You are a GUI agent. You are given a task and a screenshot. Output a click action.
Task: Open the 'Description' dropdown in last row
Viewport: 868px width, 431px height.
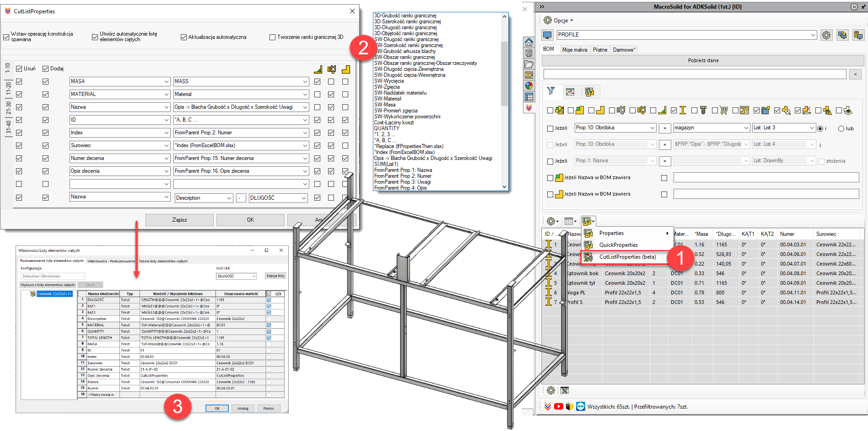(230, 198)
